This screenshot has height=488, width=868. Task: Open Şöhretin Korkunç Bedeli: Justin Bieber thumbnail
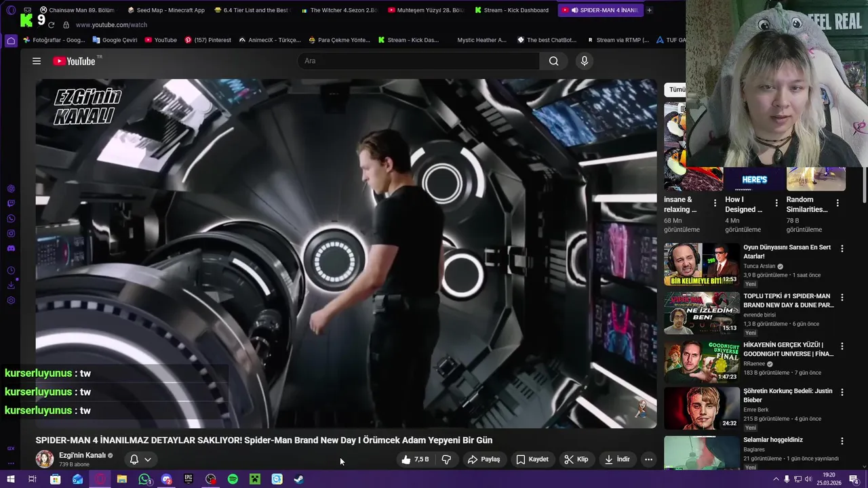pyautogui.click(x=701, y=408)
